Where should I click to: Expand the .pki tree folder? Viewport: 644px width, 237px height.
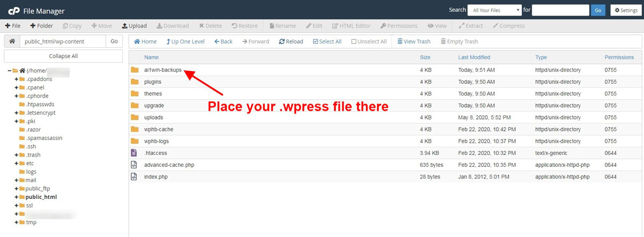coord(17,121)
